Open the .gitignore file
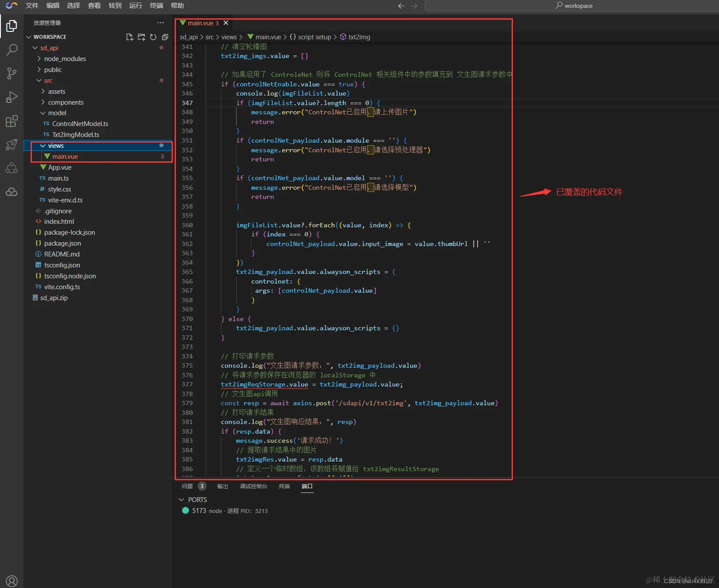The width and height of the screenshot is (719, 588). (x=58, y=211)
